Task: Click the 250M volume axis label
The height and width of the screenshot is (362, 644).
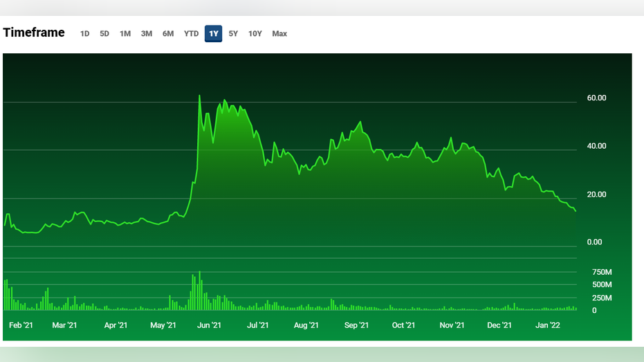Action: pos(602,298)
